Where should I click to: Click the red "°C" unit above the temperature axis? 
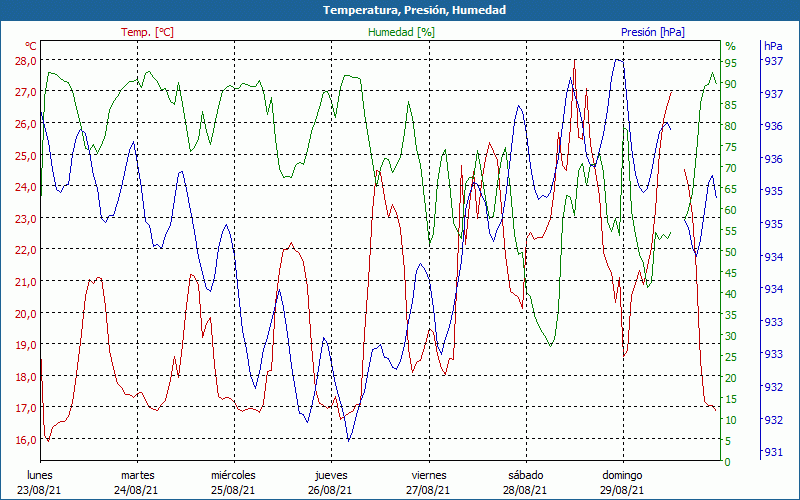coord(31,46)
